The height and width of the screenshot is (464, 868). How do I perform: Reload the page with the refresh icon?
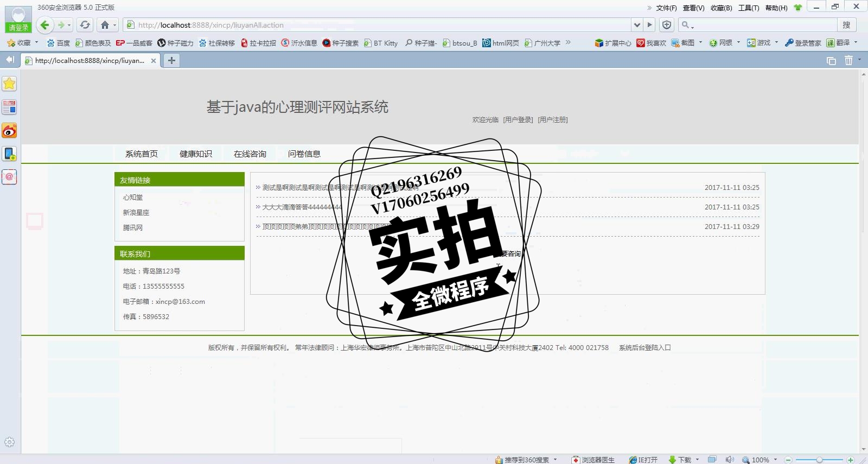[x=85, y=25]
